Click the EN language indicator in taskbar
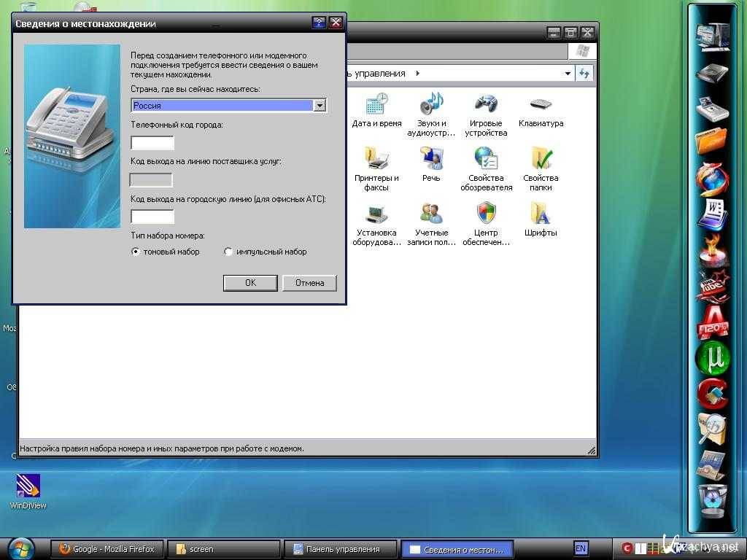The height and width of the screenshot is (560, 747). (581, 549)
